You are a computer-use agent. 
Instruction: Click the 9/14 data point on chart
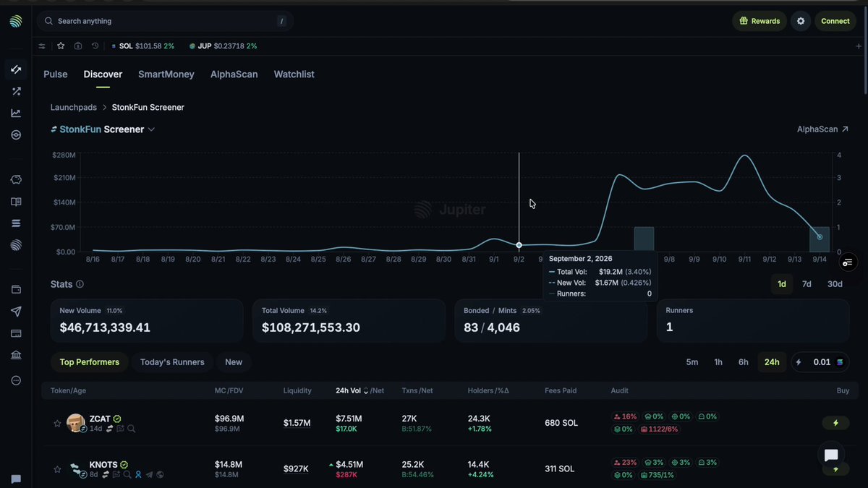tap(820, 237)
